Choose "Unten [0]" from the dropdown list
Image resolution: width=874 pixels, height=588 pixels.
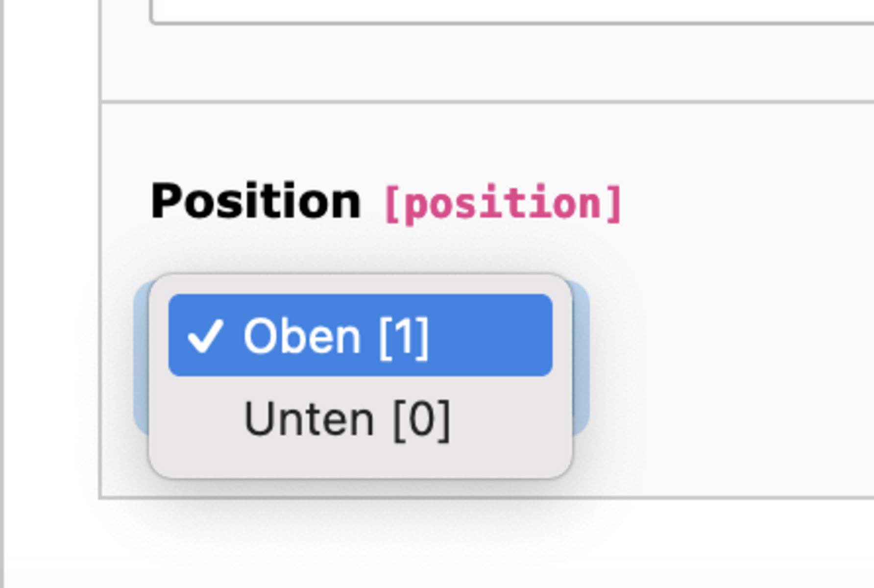click(x=360, y=419)
